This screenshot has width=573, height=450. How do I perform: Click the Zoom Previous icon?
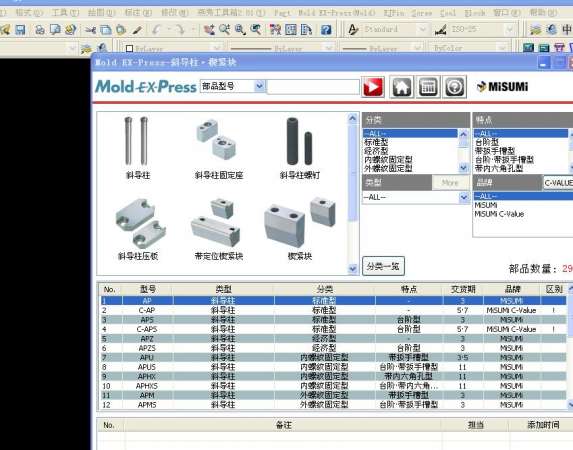point(255,29)
